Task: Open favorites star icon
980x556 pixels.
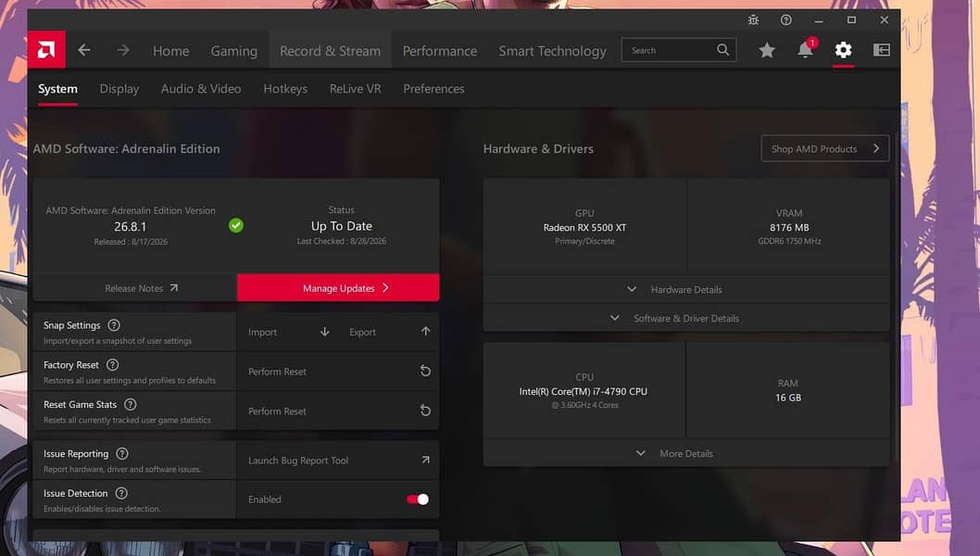Action: [x=767, y=50]
